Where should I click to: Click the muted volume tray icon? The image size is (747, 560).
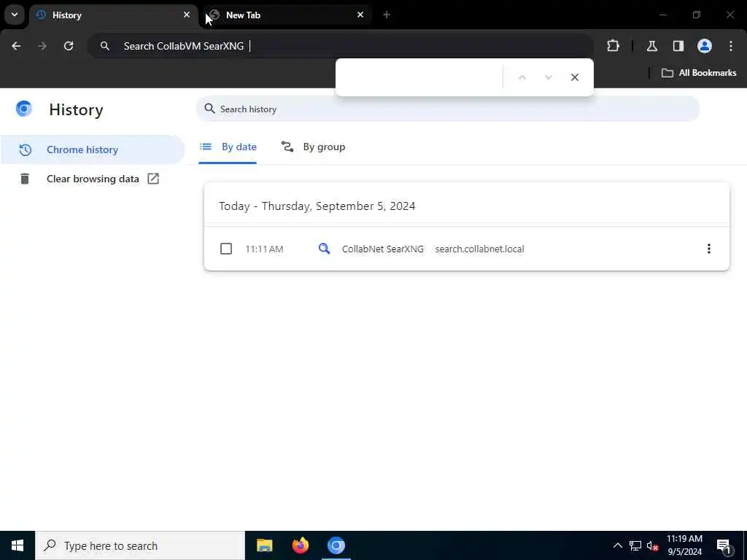[x=653, y=545]
